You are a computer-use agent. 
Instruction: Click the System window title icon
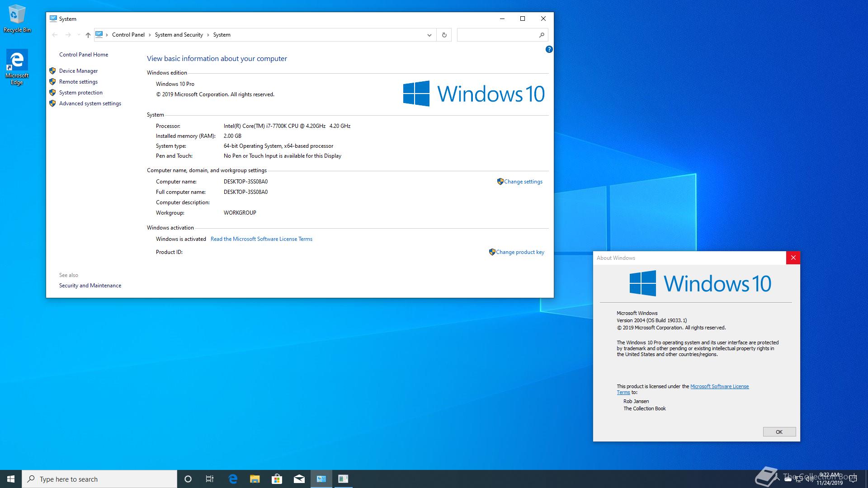(x=53, y=19)
